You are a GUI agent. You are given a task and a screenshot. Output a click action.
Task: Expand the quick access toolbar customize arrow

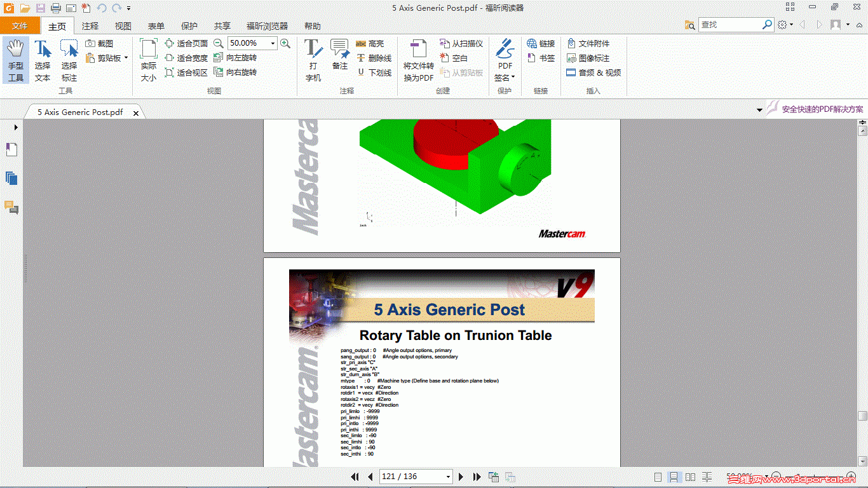coord(128,8)
